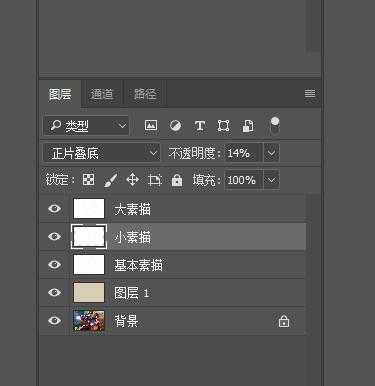This screenshot has width=375, height=386.
Task: Lock image pixels brush icon
Action: pyautogui.click(x=110, y=180)
